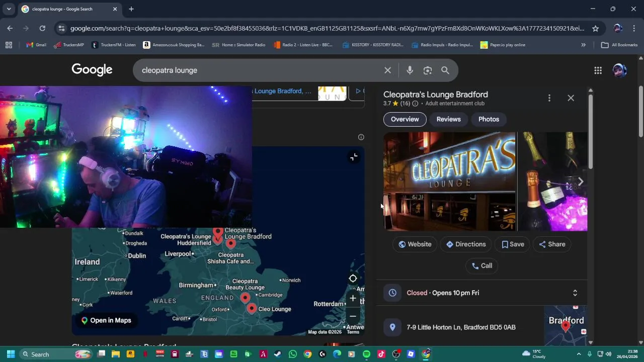Reload the page in Chrome

coord(42,28)
